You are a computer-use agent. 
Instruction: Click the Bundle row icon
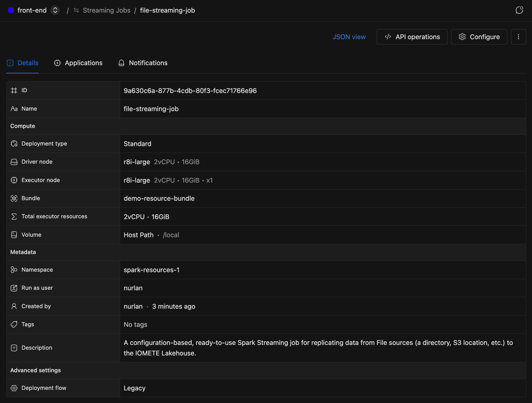(x=14, y=198)
